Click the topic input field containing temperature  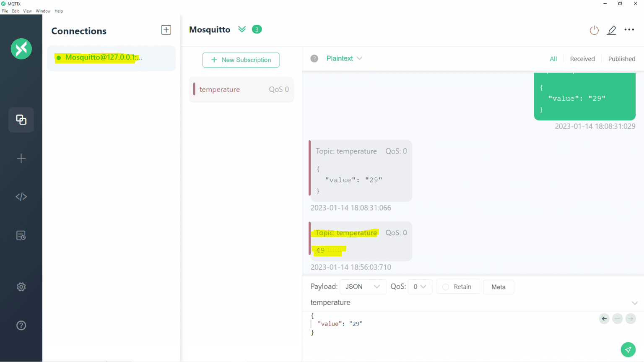click(461, 302)
